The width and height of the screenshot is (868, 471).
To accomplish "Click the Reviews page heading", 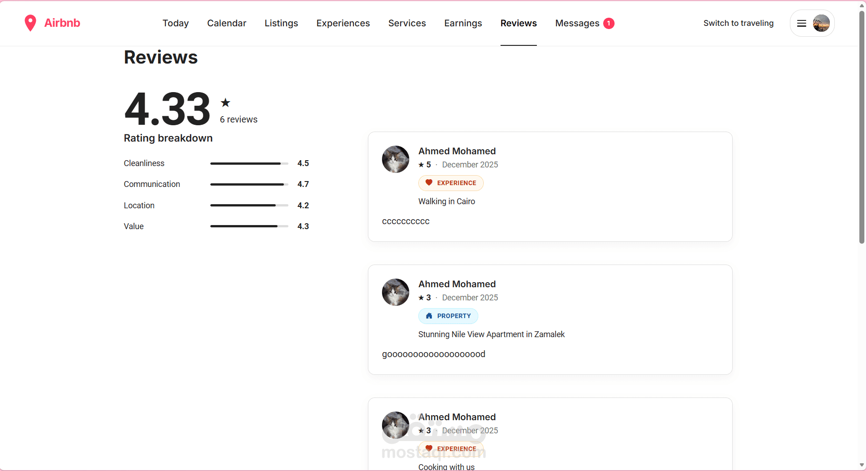I will [x=161, y=58].
